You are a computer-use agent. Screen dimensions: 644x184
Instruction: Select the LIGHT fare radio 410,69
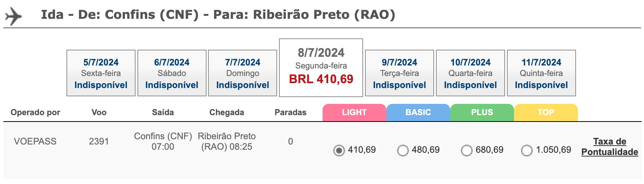click(x=339, y=151)
